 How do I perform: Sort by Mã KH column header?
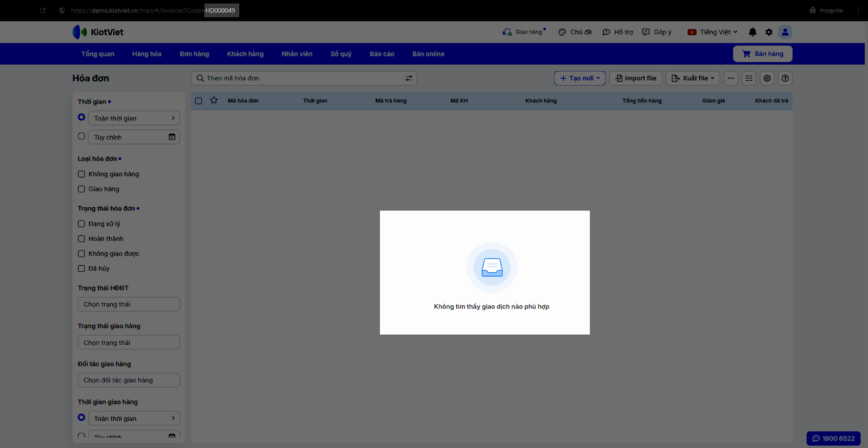[459, 101]
